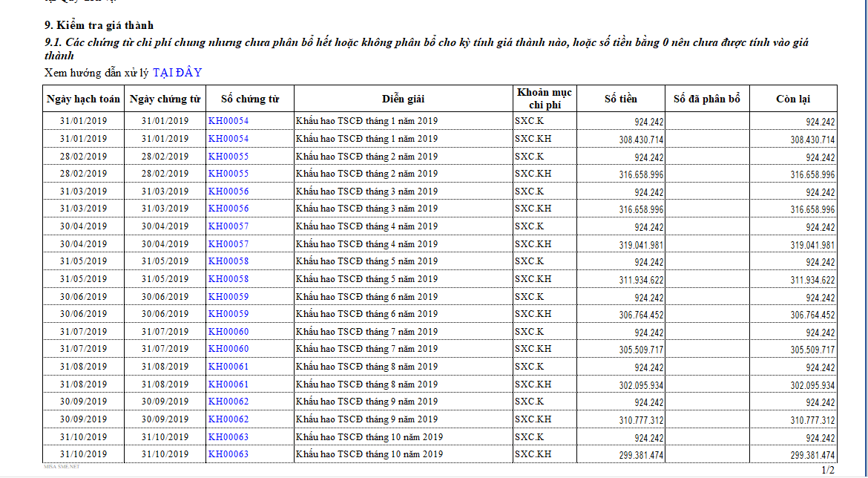Image resolution: width=868 pixels, height=478 pixels.
Task: Open voucher KH00059 in the SXC.KH row
Action: (228, 314)
